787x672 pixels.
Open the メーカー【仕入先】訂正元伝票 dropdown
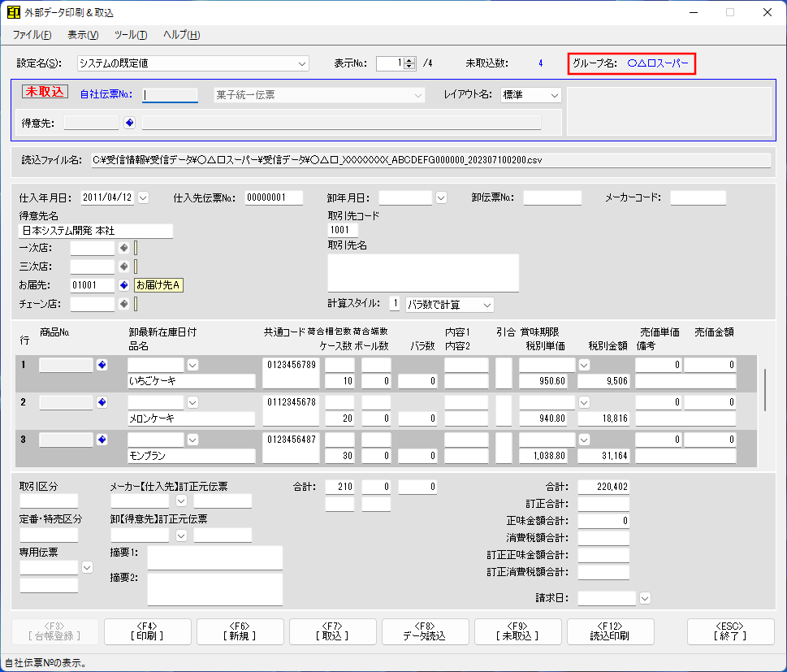[x=181, y=501]
